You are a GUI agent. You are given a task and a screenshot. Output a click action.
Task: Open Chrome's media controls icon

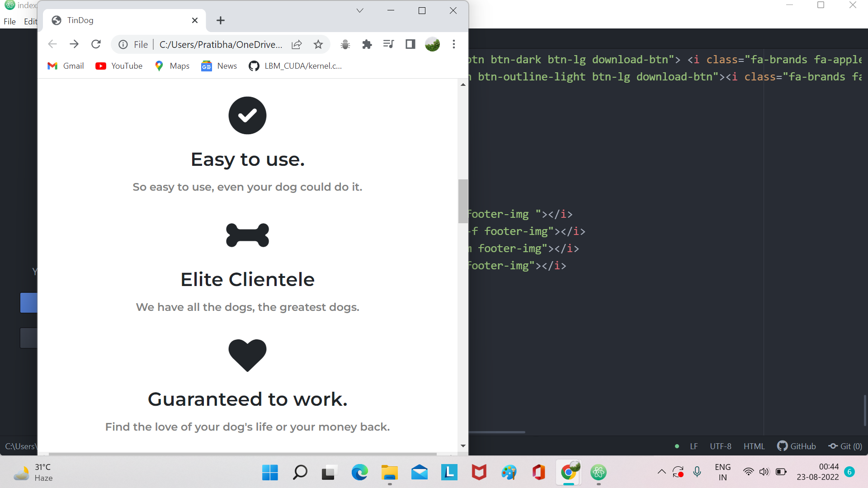(388, 44)
